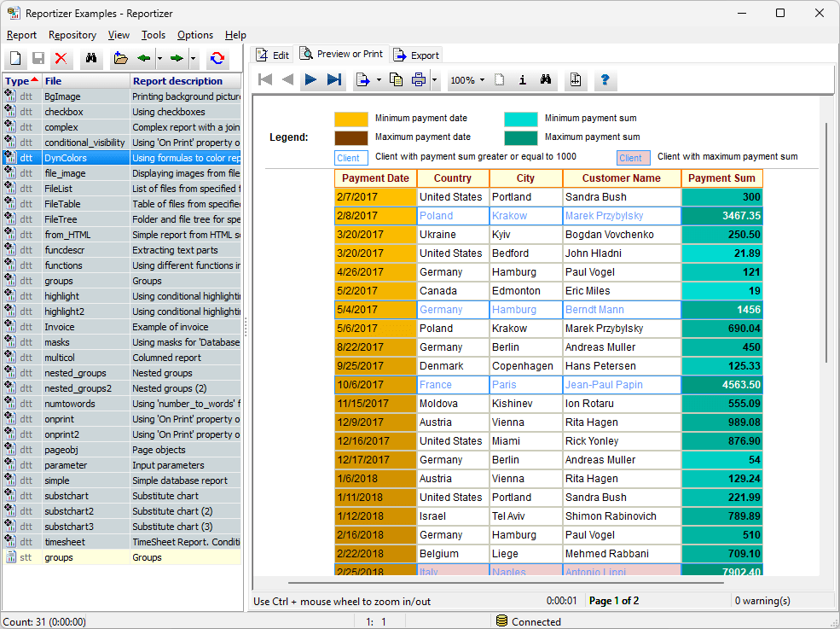Click the copy icon in preview toolbar

(396, 80)
